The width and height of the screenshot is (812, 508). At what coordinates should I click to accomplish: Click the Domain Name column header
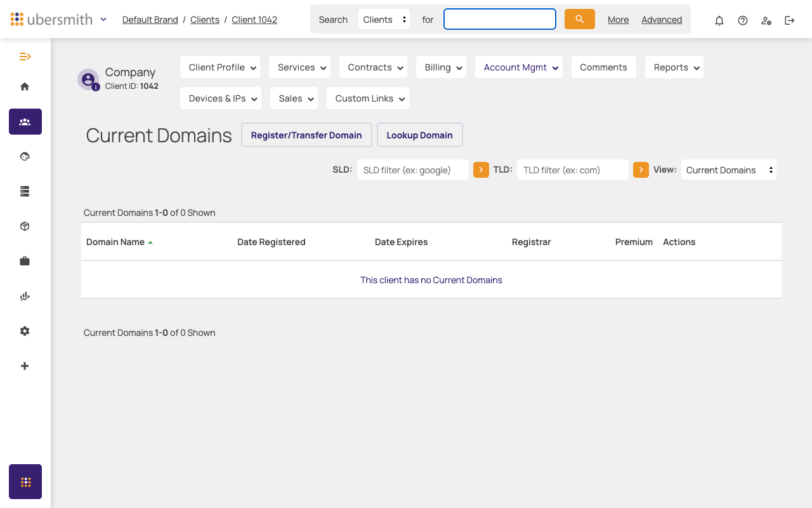(115, 242)
